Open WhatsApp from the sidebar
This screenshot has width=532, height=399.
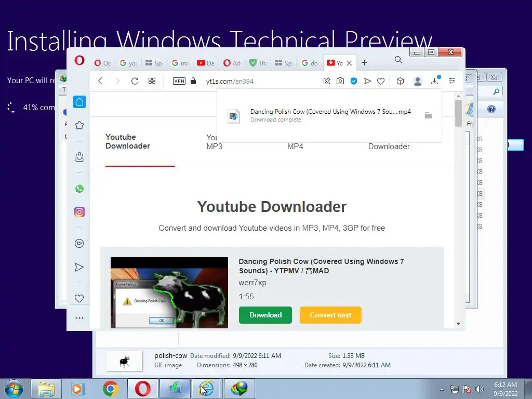[x=79, y=189]
